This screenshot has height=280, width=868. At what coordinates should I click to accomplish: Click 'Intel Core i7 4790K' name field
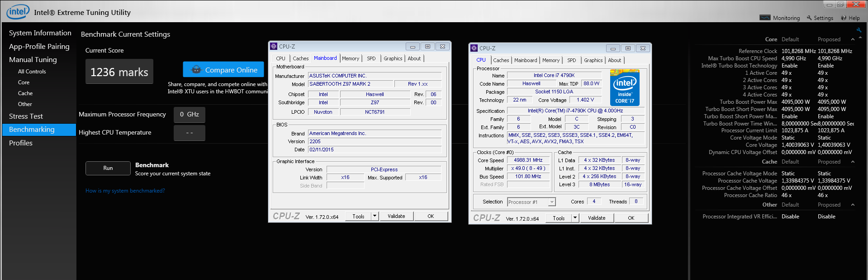pos(554,75)
